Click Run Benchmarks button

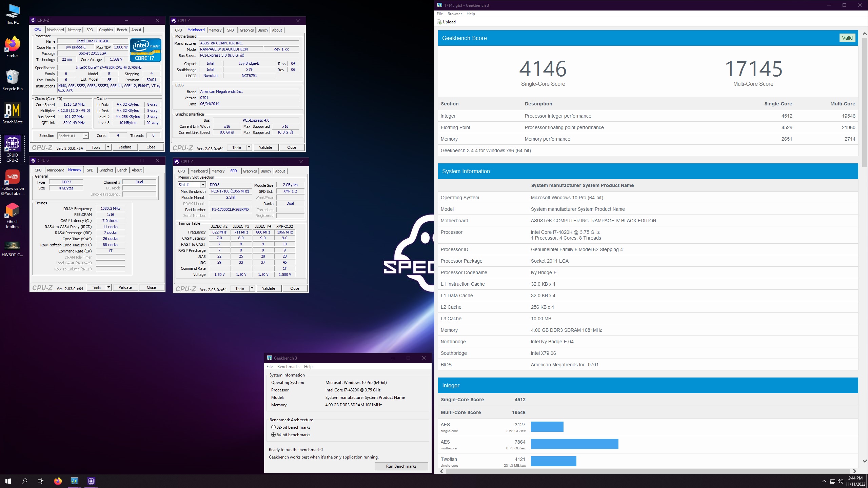click(401, 466)
